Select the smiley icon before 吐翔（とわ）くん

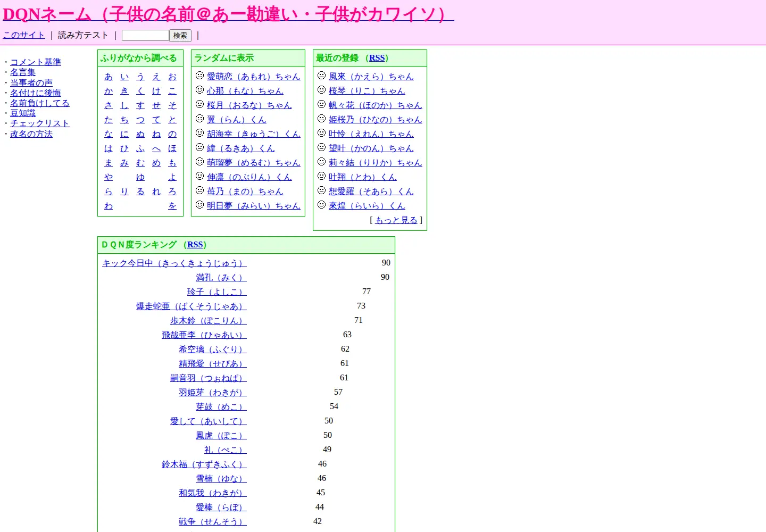click(x=321, y=176)
